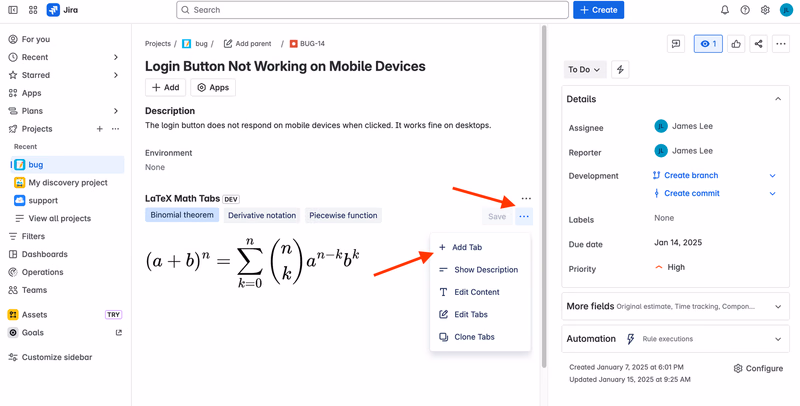Open the settings gear in top bar
The image size is (800, 406).
pyautogui.click(x=765, y=10)
